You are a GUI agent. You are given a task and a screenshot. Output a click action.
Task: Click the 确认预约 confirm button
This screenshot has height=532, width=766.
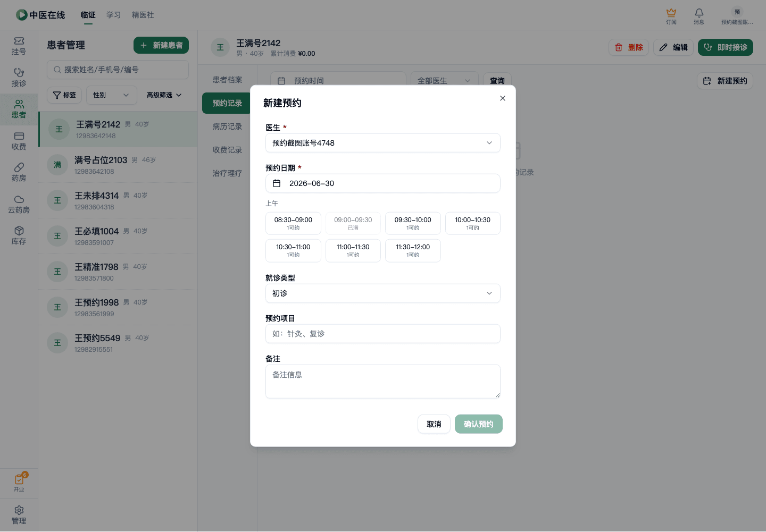[x=479, y=424]
